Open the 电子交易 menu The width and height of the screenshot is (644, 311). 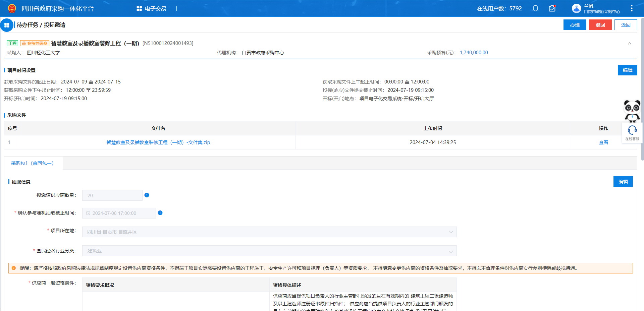[x=152, y=8]
